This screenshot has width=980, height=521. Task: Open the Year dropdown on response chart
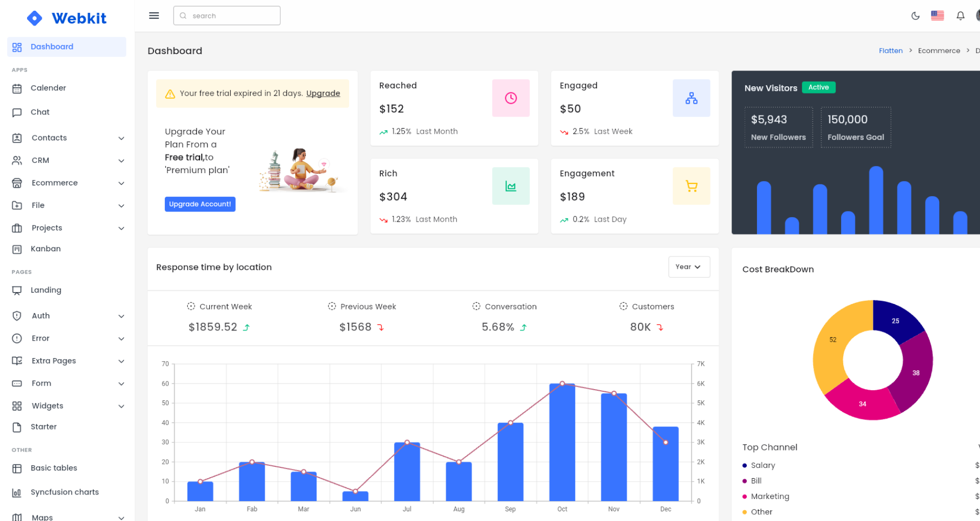tap(689, 267)
